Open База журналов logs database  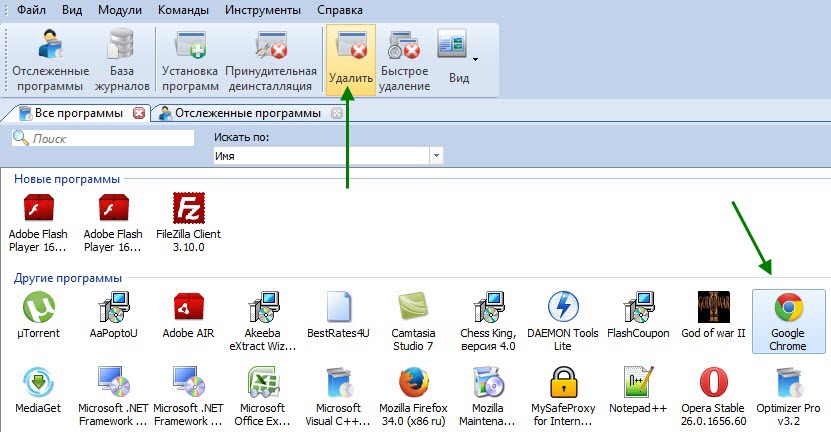(123, 59)
